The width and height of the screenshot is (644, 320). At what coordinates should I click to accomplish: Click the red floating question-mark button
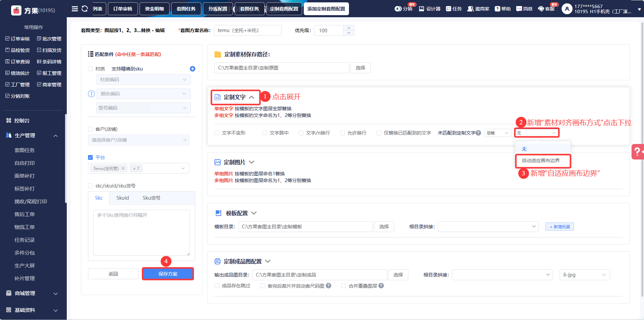[x=638, y=152]
